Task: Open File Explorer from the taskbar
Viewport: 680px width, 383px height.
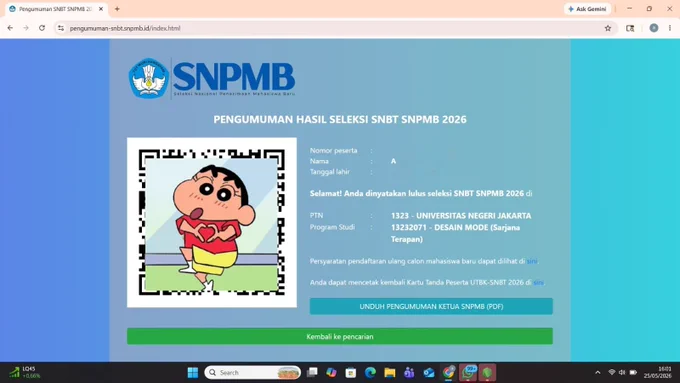Action: click(389, 373)
